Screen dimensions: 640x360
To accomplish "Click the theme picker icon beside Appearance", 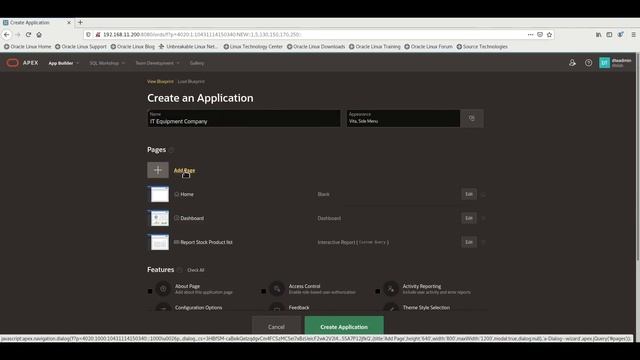I will (472, 118).
